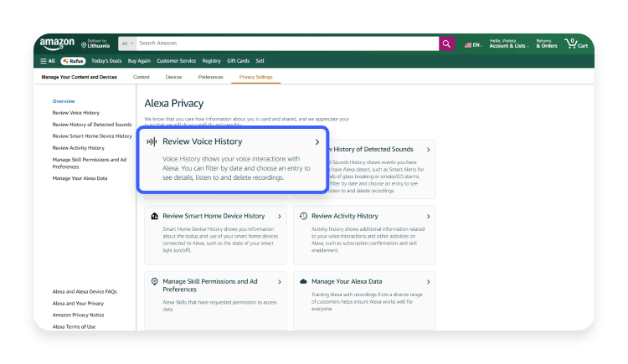Viewport: 628px width, 364px height.
Task: Click the magenta search magnifier button
Action: tap(446, 44)
